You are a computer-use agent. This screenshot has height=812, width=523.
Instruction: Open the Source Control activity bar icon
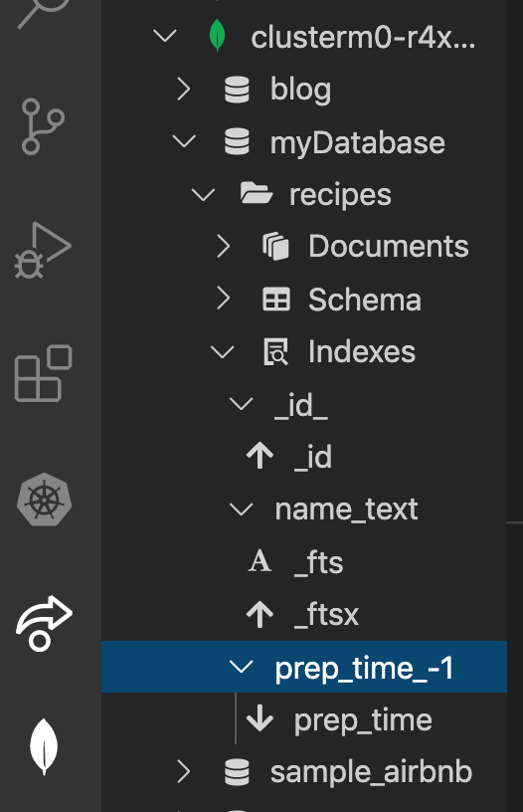pyautogui.click(x=43, y=126)
